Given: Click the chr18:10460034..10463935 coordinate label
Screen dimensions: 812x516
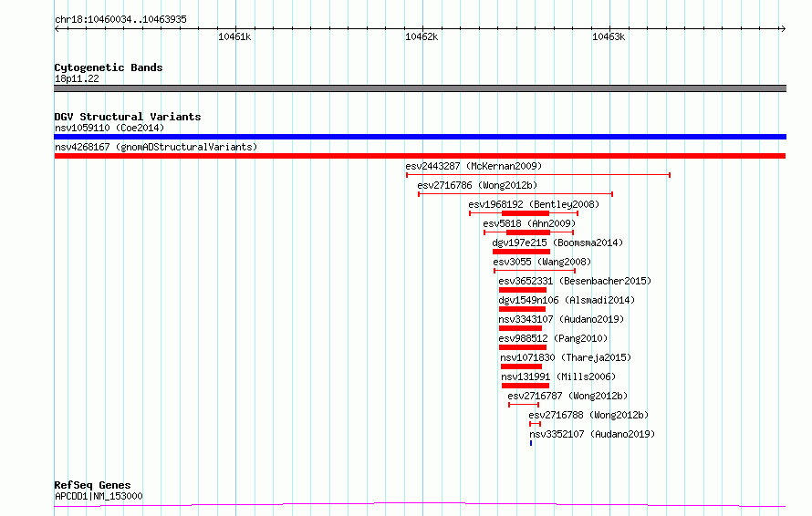Looking at the screenshot, I should [x=120, y=19].
